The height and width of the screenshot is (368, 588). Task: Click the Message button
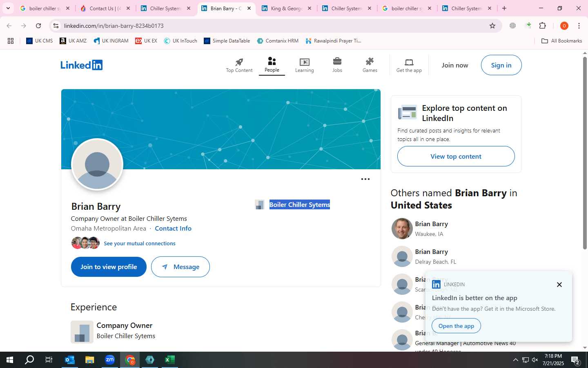tap(180, 267)
